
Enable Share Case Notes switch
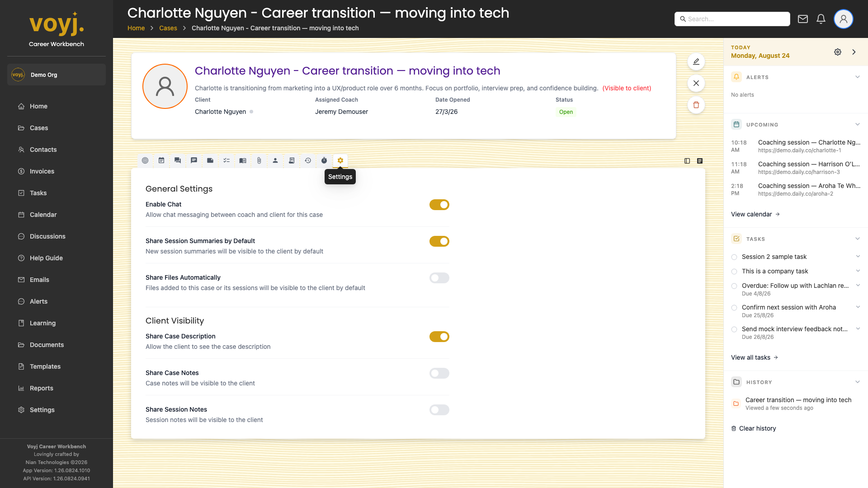point(439,373)
